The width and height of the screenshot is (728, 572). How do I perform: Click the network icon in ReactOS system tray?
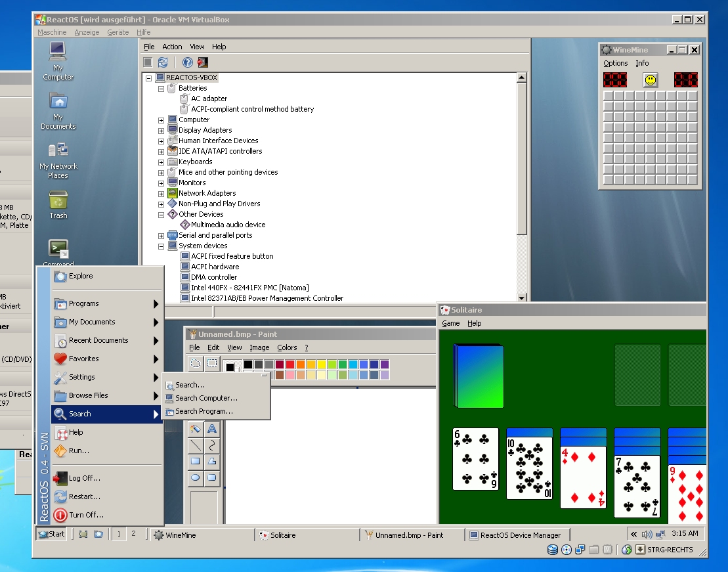[x=660, y=535]
